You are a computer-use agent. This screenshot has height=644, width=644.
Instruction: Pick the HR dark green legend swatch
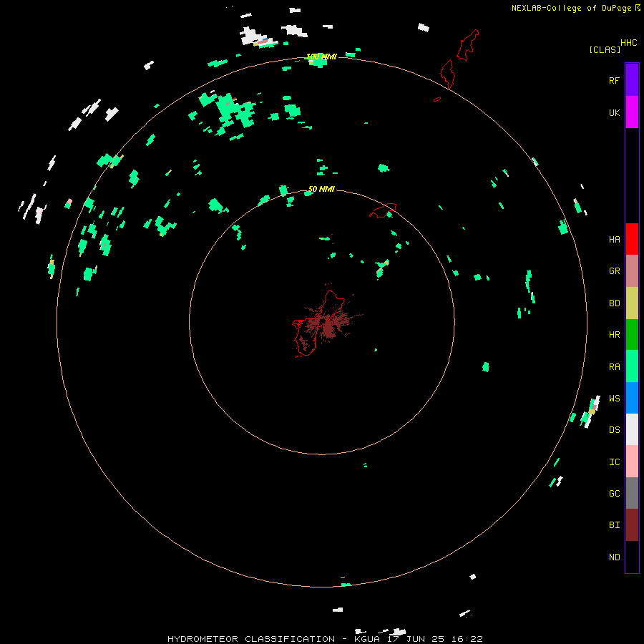pos(632,335)
